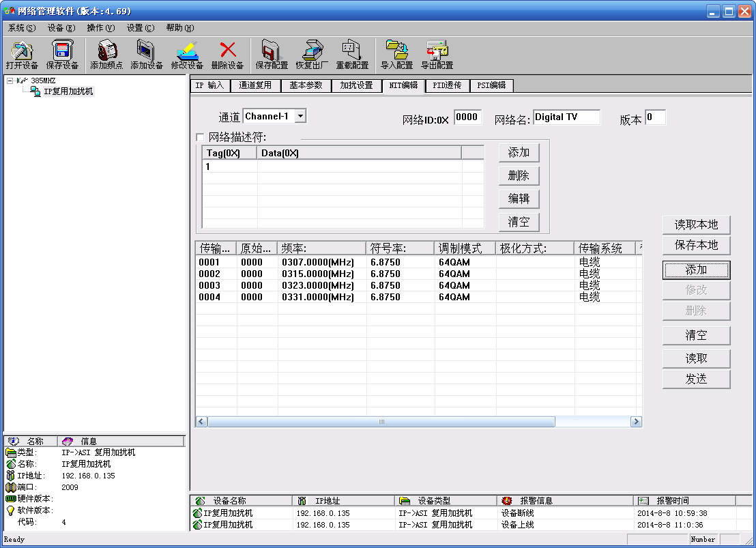Click the 软件版本 lightbulb icon
The width and height of the screenshot is (756, 548).
[x=11, y=510]
